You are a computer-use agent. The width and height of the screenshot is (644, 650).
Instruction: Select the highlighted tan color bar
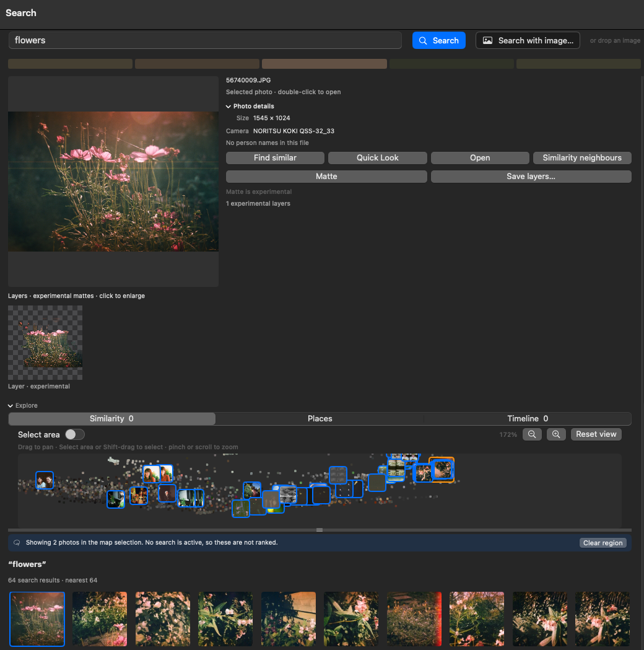(x=324, y=64)
